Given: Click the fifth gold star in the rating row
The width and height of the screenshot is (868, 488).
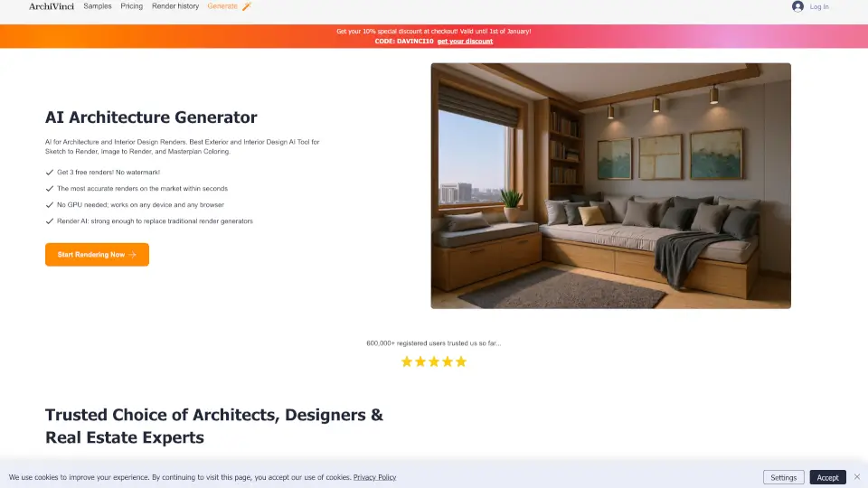Looking at the screenshot, I should 461,361.
